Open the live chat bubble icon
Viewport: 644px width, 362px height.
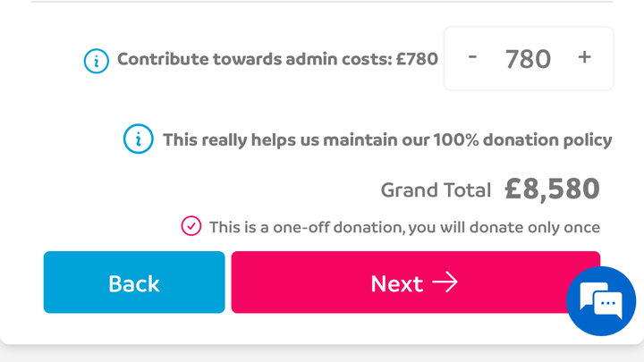coord(601,301)
